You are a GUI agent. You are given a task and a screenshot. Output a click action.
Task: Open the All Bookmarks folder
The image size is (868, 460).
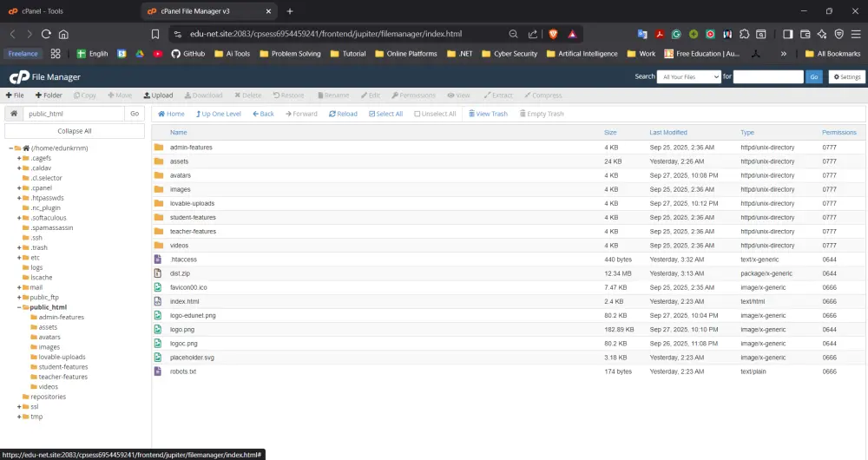tap(833, 54)
